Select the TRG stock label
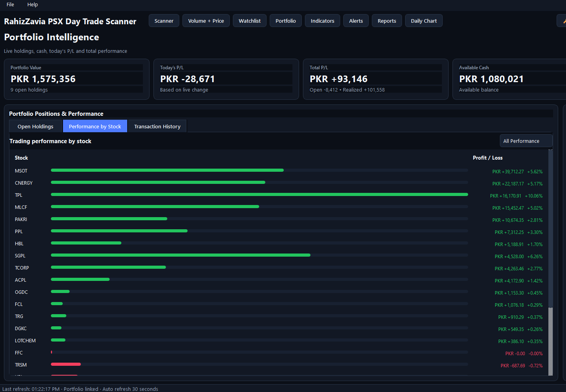566x392 pixels. [x=19, y=316]
